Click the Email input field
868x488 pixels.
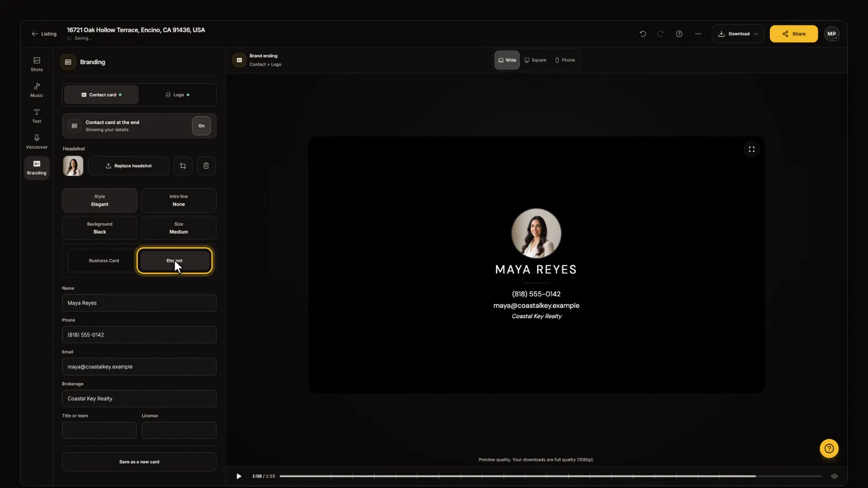(x=139, y=367)
